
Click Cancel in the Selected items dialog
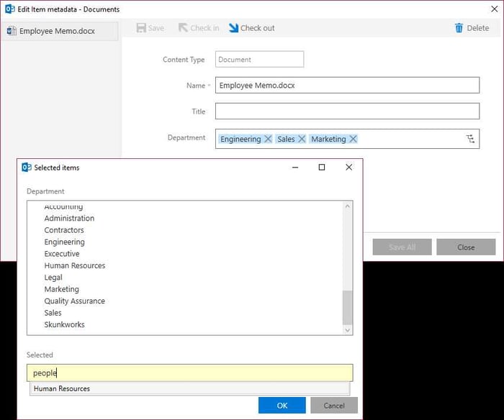pyautogui.click(x=334, y=405)
